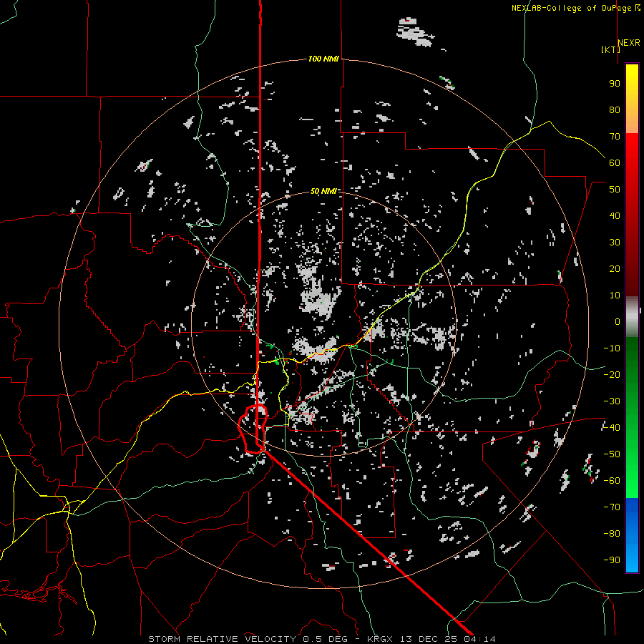Screen dimensions: 644x644
Task: Click the -60 value on the velocity scale
Action: click(x=612, y=481)
